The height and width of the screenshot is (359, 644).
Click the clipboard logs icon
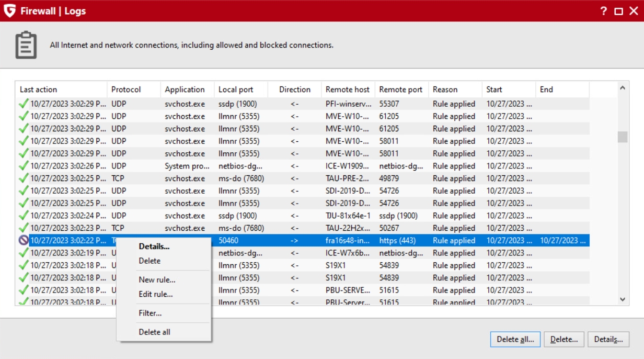pos(26,45)
